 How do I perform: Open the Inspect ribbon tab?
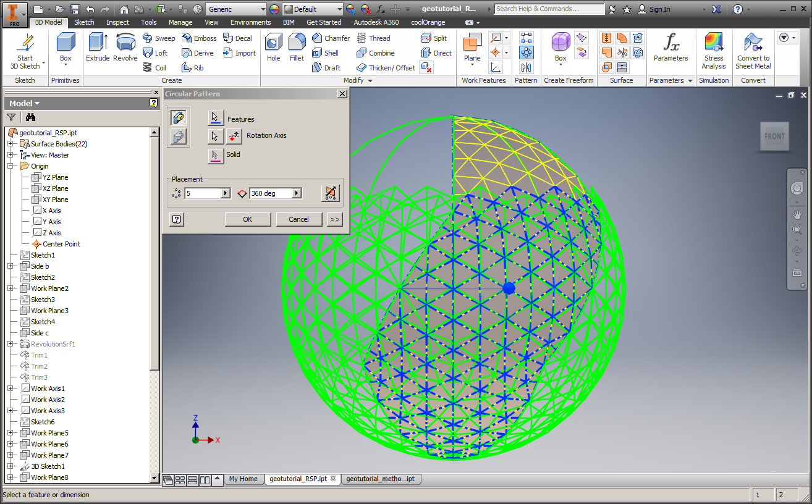pos(117,22)
